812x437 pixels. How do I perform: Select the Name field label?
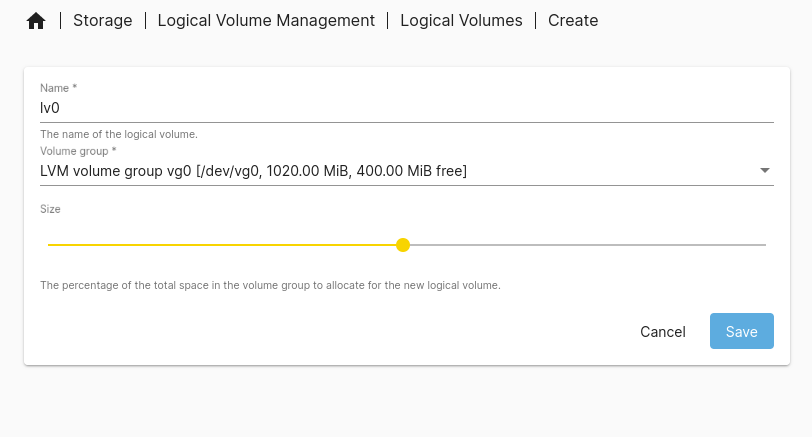[x=59, y=88]
